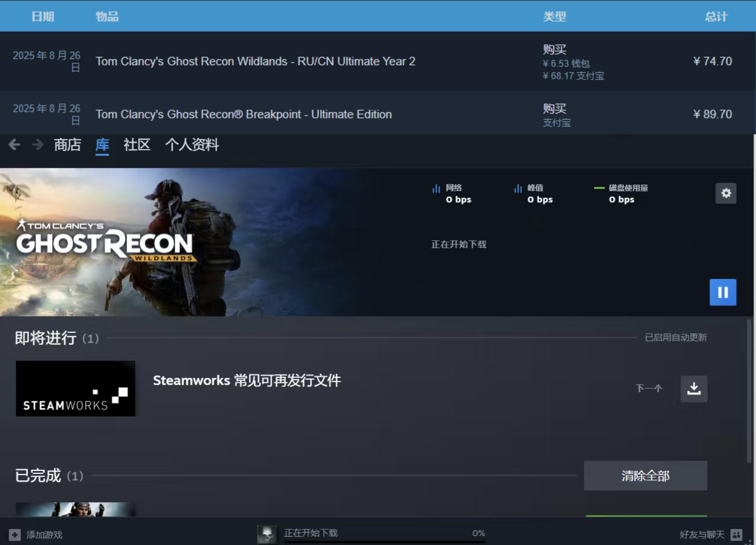The image size is (756, 545).
Task: Click the plus icon beside 添加游戏
Action: pos(15,535)
